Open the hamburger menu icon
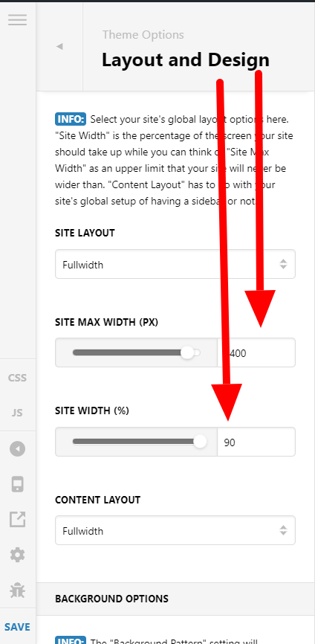 point(18,20)
